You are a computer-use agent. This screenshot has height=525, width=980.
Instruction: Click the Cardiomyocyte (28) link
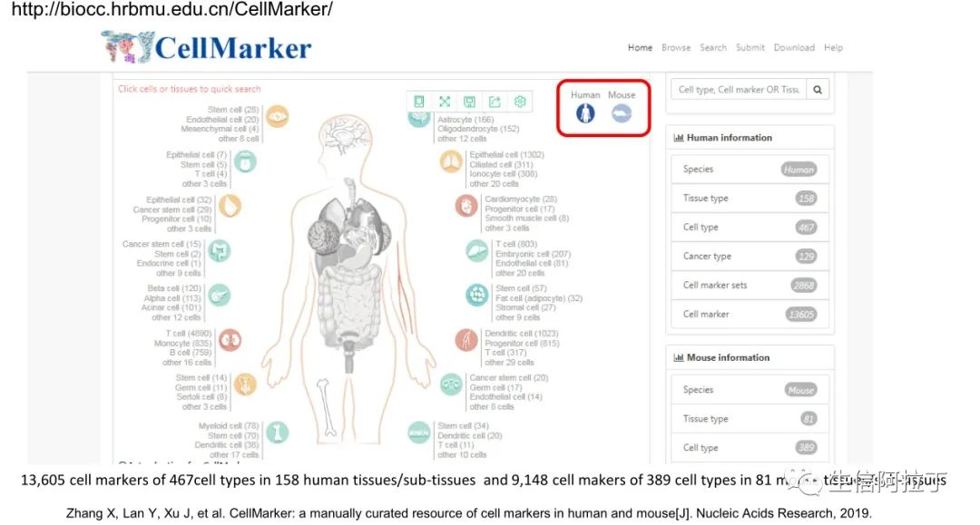tap(521, 199)
